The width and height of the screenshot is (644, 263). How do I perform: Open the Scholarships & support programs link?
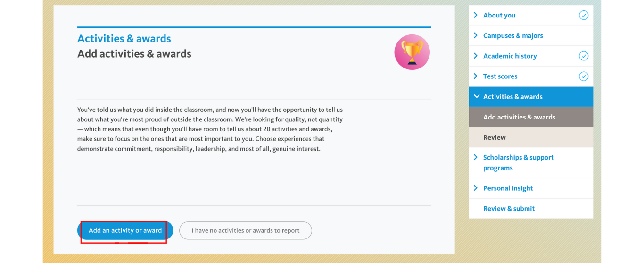coord(518,162)
